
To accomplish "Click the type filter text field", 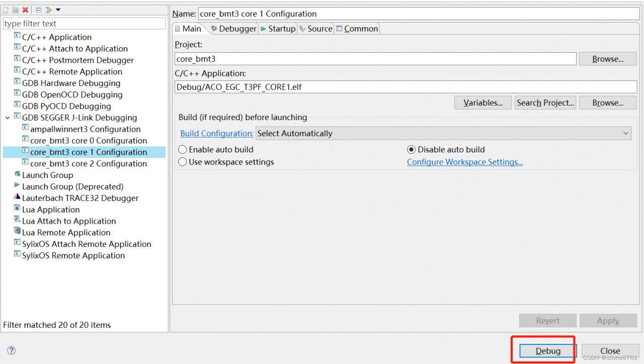I will tap(84, 24).
